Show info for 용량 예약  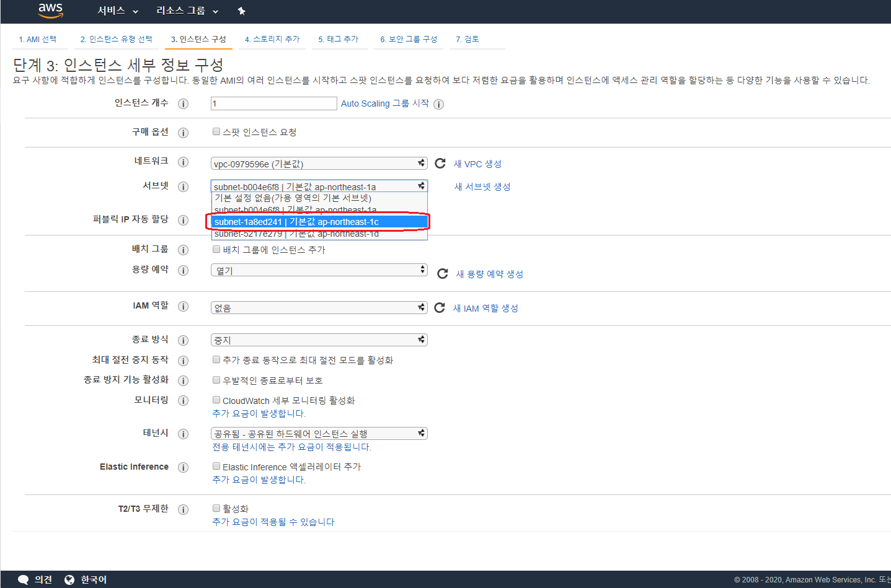pyautogui.click(x=184, y=270)
